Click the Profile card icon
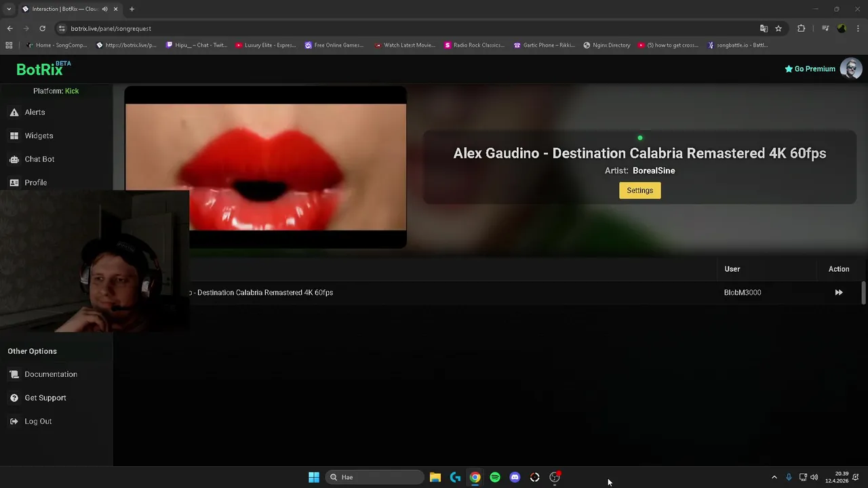Viewport: 868px width, 488px height. (x=14, y=182)
